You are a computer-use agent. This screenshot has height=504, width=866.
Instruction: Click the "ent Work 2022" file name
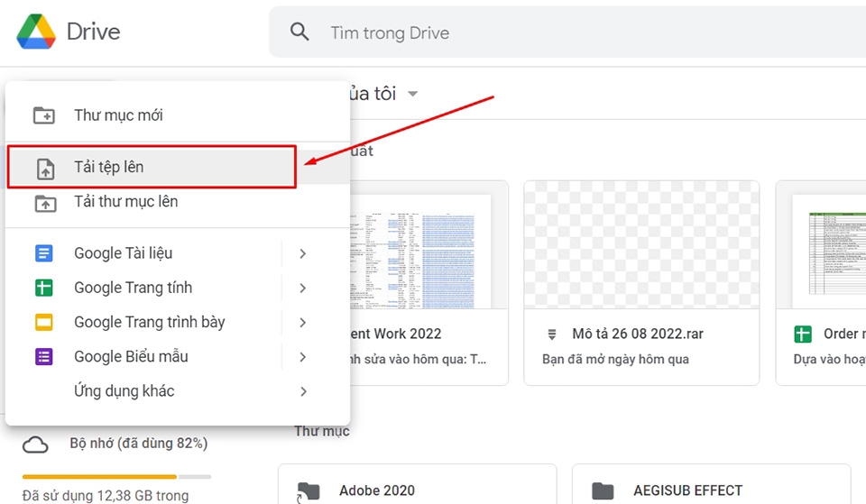click(x=396, y=334)
